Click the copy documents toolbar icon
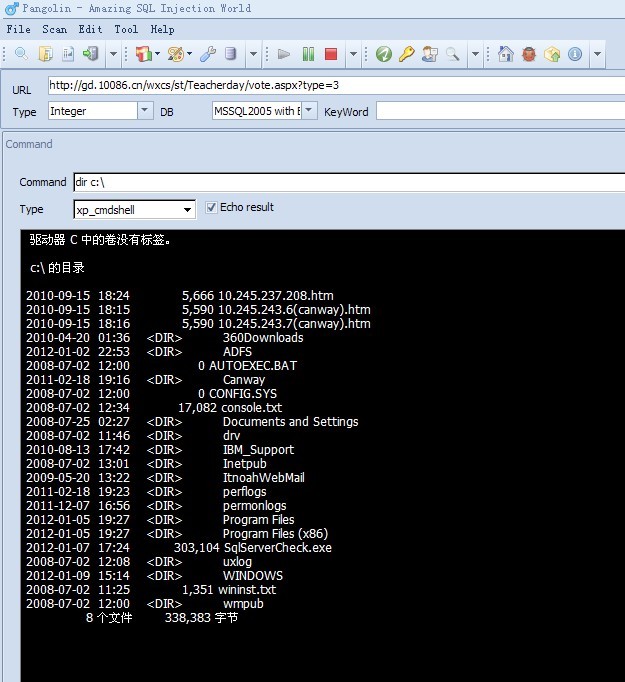 click(45, 54)
